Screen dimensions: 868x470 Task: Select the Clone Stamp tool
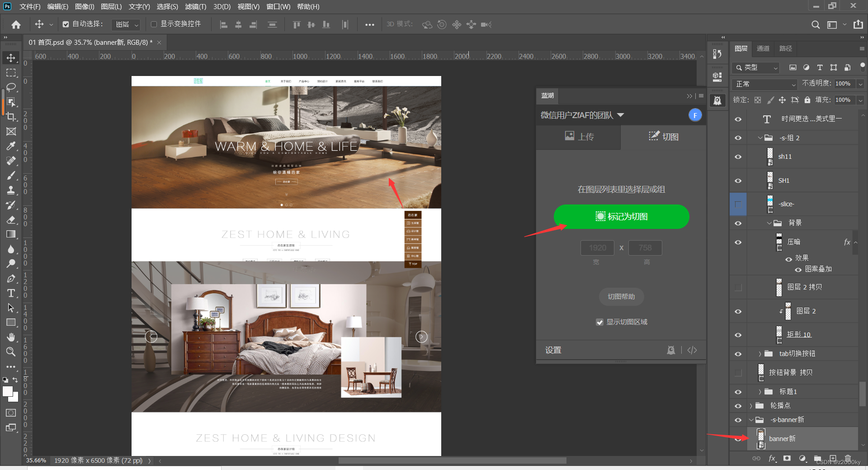(x=11, y=190)
